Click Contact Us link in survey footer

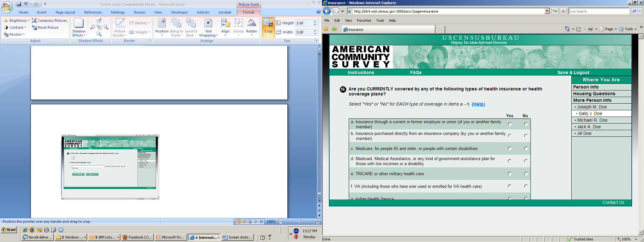[613, 202]
